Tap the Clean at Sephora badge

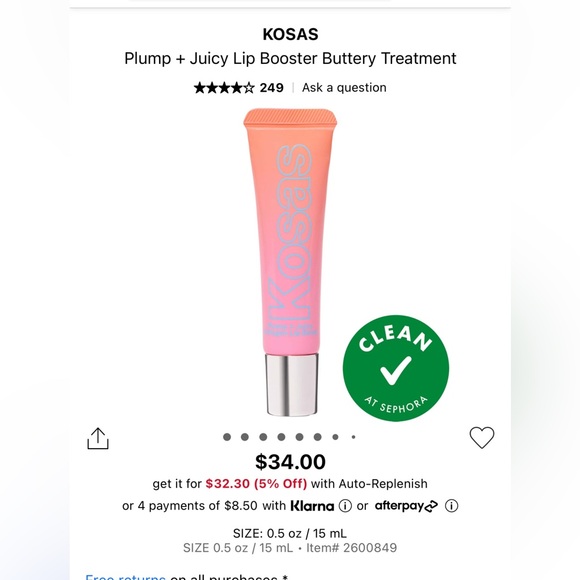(x=396, y=368)
